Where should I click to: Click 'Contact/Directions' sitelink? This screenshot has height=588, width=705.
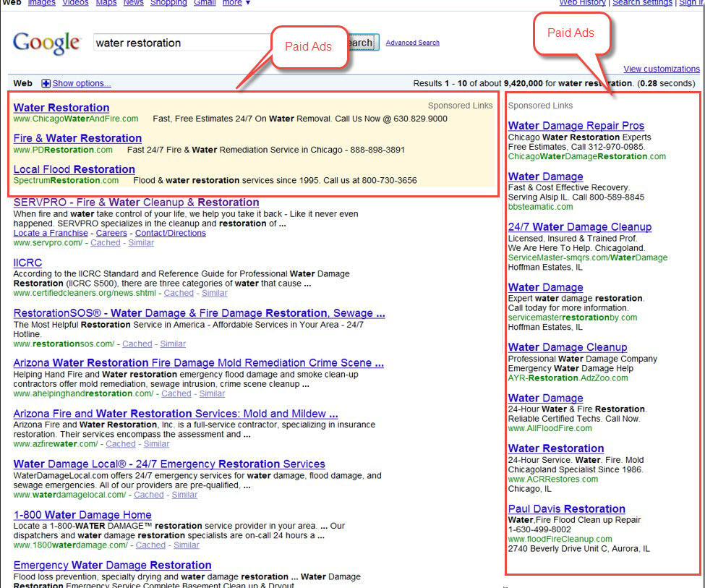(171, 233)
